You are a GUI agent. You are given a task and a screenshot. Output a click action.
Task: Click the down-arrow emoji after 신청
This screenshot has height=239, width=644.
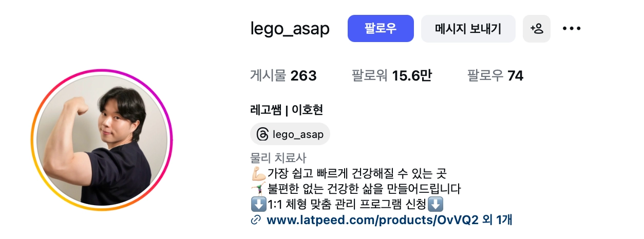[x=435, y=205]
